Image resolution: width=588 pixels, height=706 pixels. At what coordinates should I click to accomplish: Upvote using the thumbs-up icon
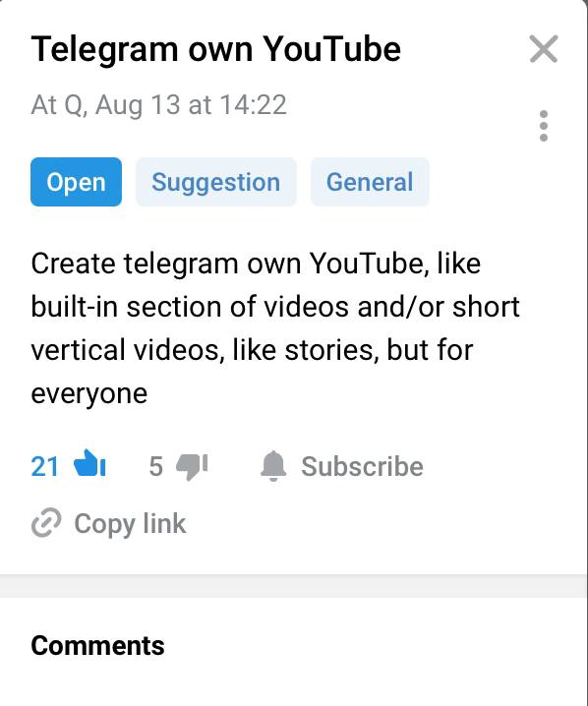click(x=89, y=464)
